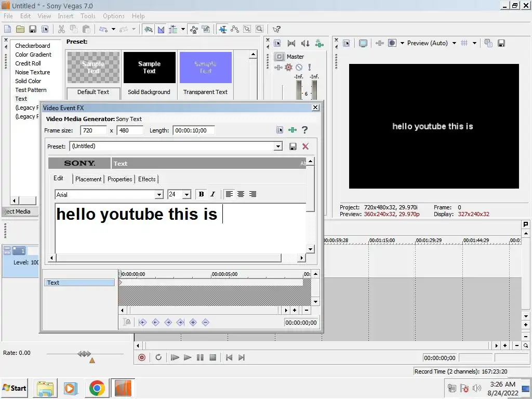Image resolution: width=532 pixels, height=399 pixels.
Task: Toggle Auto Ripple toolbar button
Action: (x=173, y=29)
